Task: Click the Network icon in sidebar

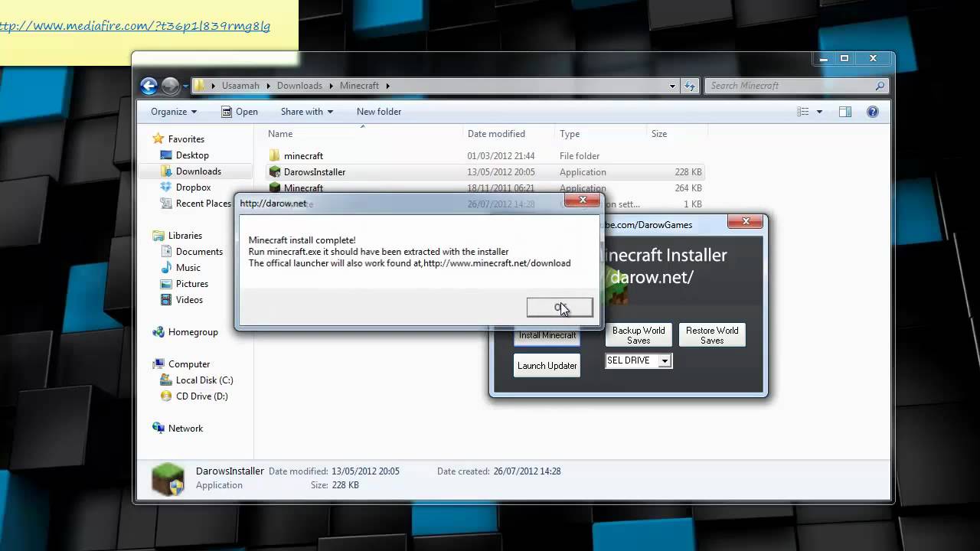Action: [158, 429]
